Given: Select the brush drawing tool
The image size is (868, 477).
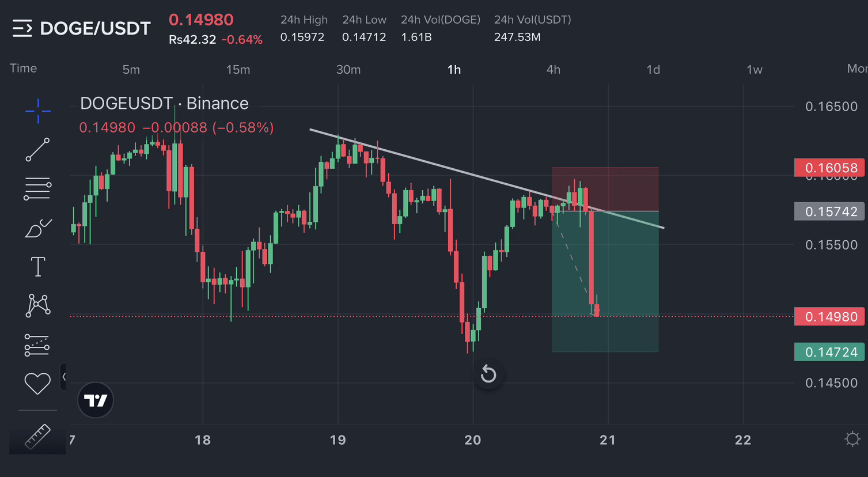Looking at the screenshot, I should (38, 228).
